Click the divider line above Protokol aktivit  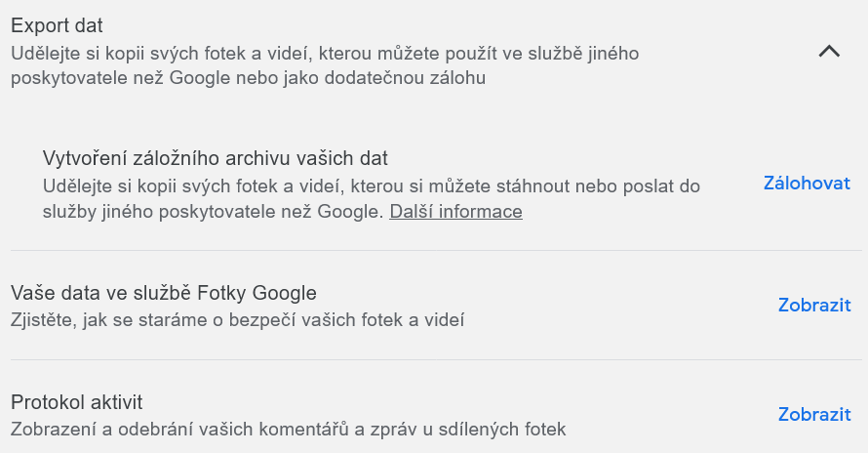436,360
